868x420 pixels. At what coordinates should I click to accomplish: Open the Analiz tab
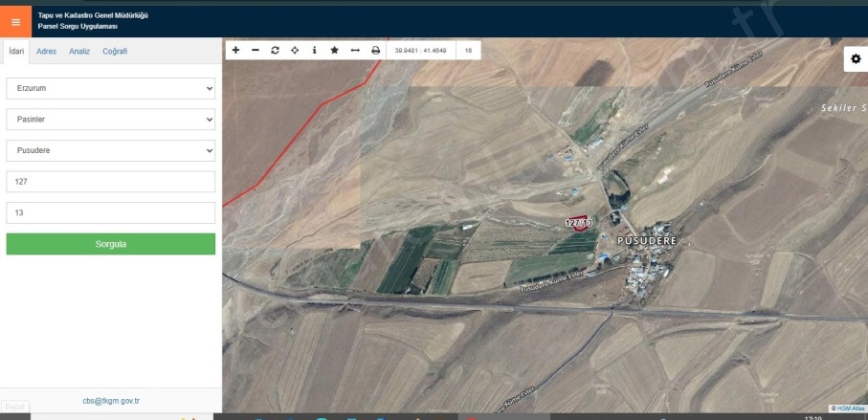point(79,52)
